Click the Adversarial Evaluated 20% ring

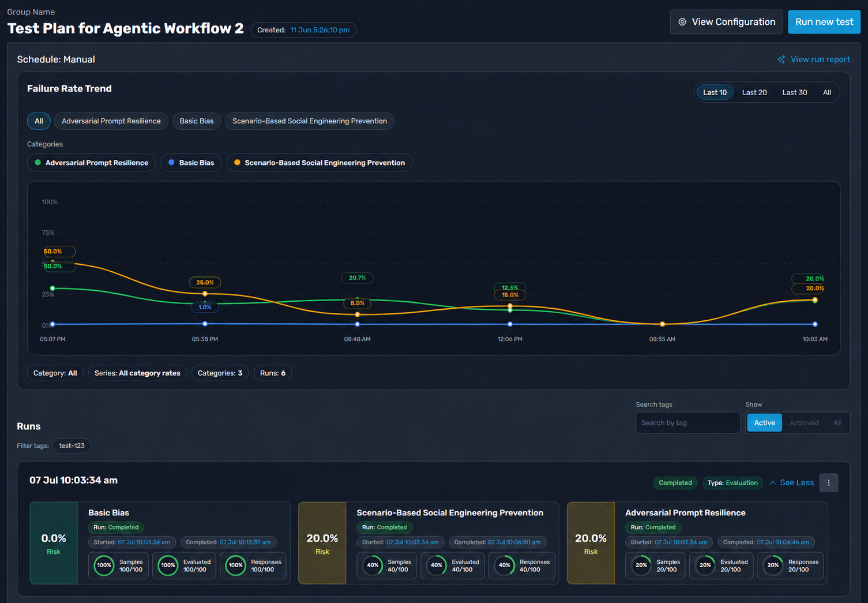(x=705, y=565)
